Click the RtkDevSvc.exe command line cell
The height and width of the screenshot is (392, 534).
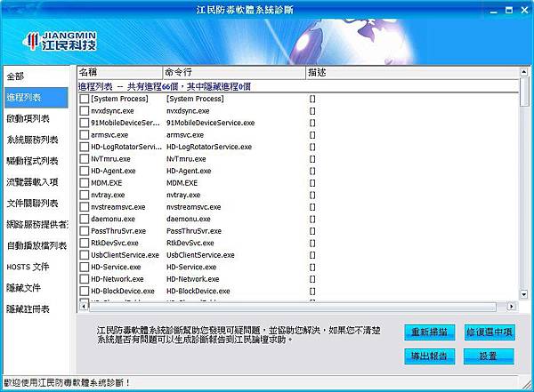pyautogui.click(x=190, y=243)
